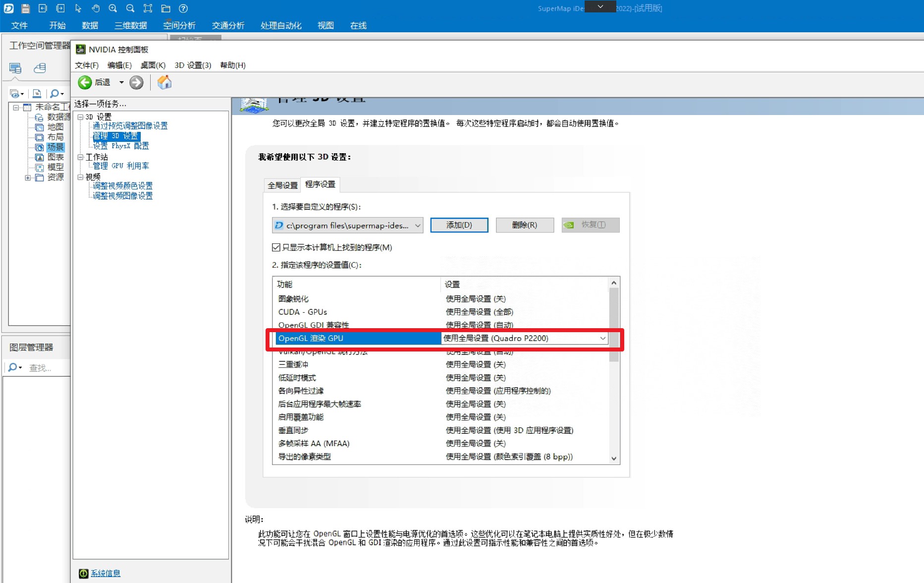Collapse the 3D 设置 tree node
The width and height of the screenshot is (924, 583).
(80, 117)
